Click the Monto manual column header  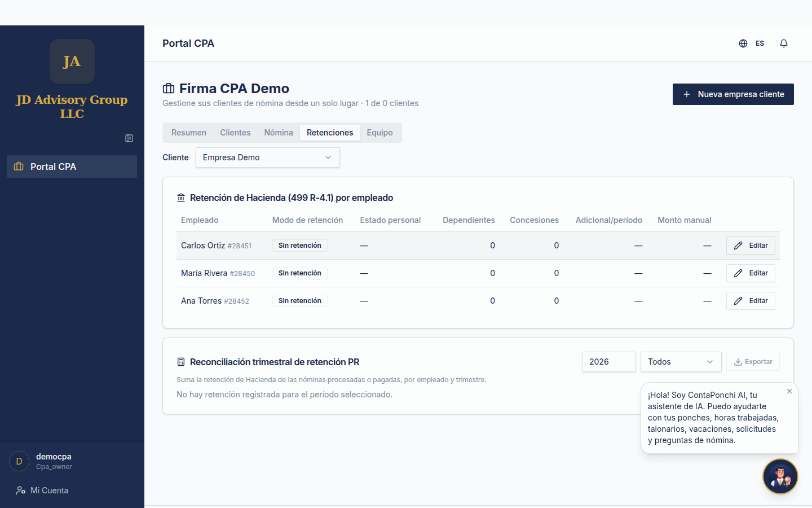[685, 220]
